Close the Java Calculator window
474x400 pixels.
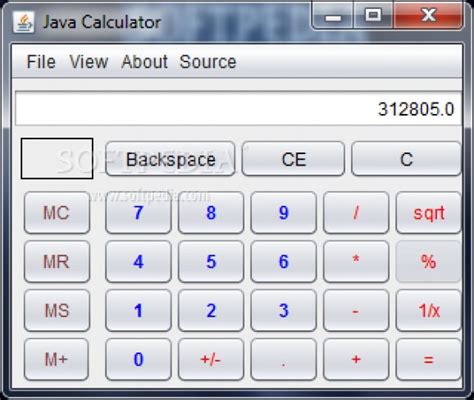429,16
